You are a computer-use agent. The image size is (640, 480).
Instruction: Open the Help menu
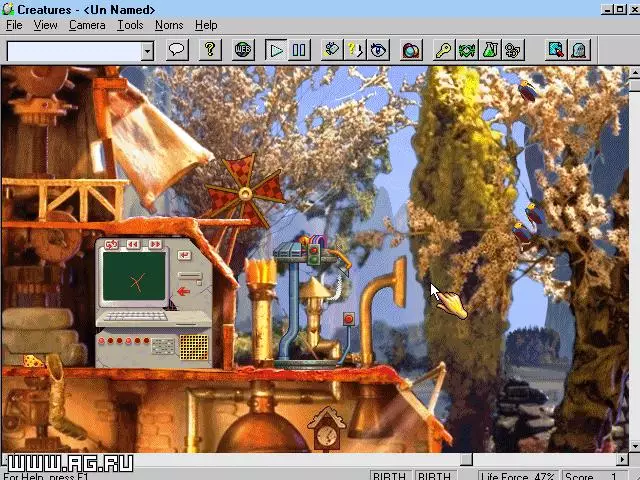(x=206, y=25)
